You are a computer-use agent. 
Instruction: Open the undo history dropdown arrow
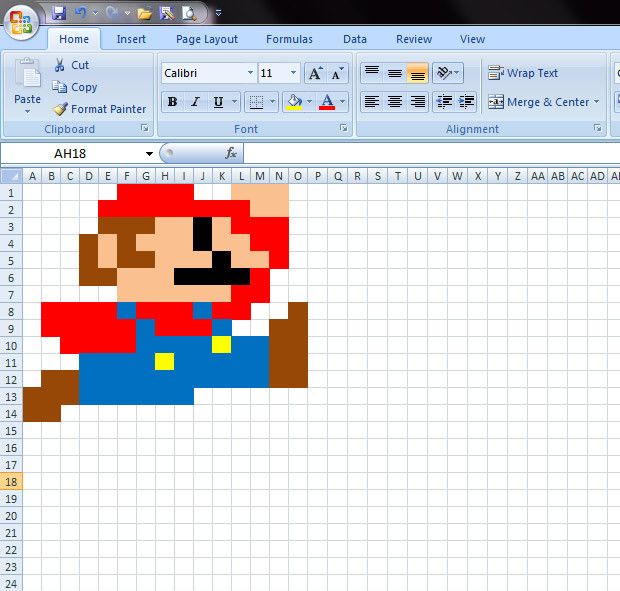[x=95, y=13]
